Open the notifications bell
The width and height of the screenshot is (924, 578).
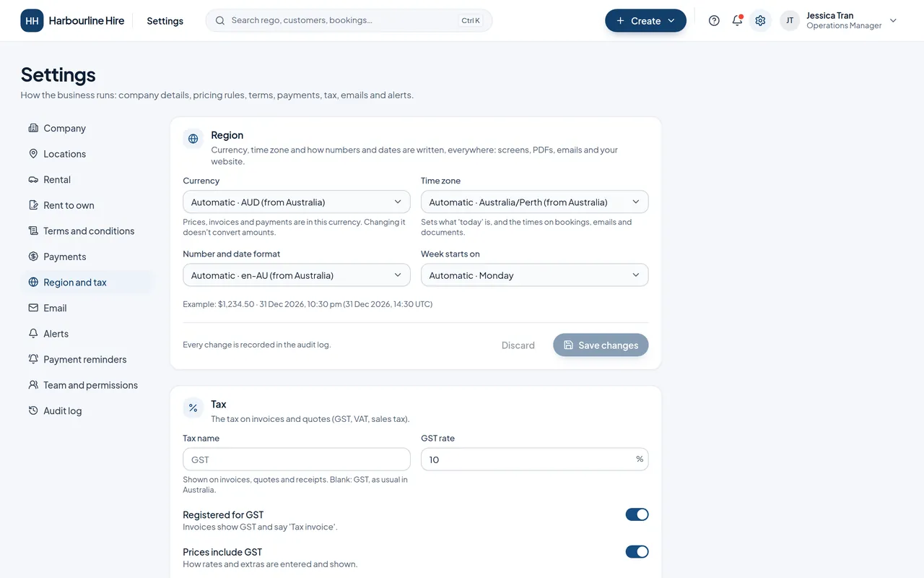tap(737, 21)
